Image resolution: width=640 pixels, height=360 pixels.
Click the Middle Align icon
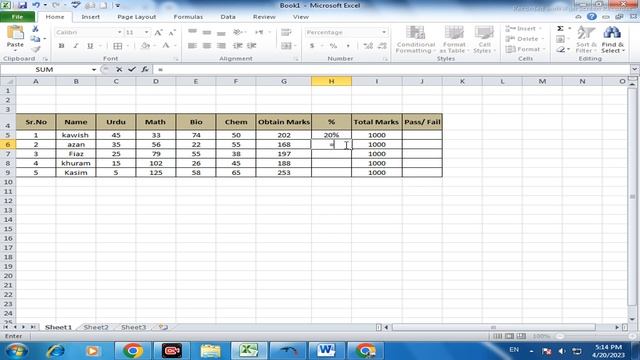coord(207,32)
